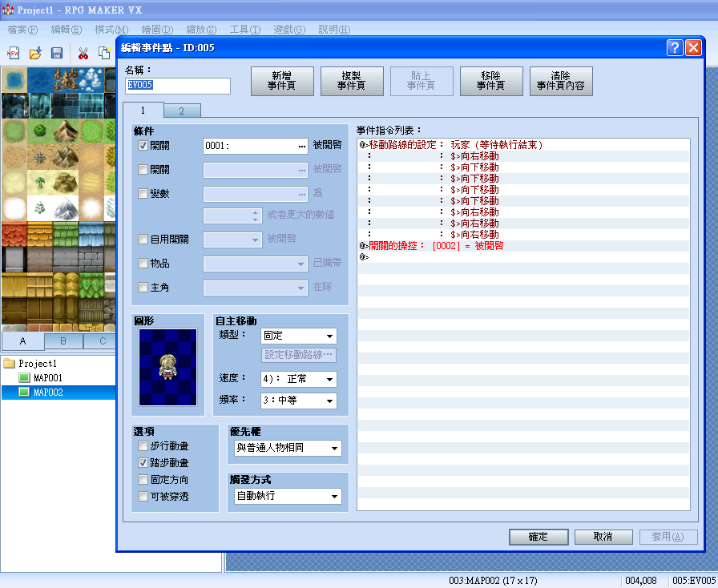This screenshot has height=588, width=718.
Task: Enable the 步行動畫 option checkbox
Action: click(143, 445)
